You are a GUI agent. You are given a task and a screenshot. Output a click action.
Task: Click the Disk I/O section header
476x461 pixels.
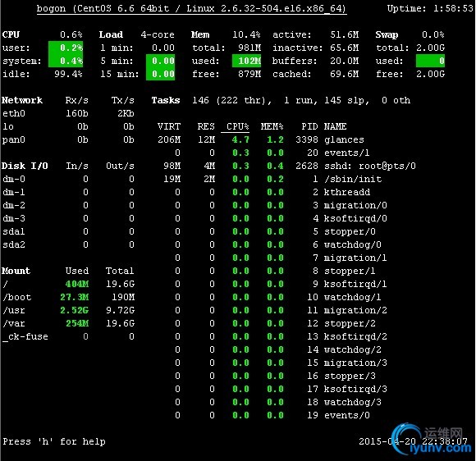point(25,166)
